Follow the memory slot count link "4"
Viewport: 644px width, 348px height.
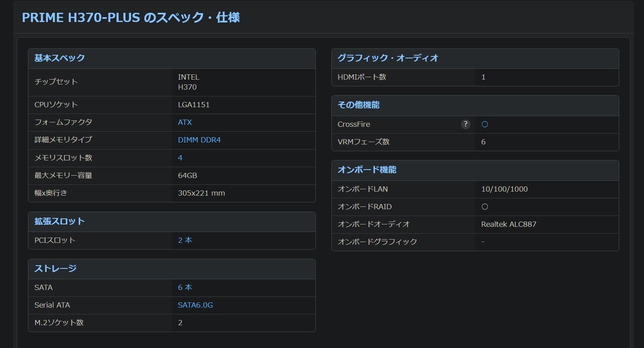pos(180,158)
